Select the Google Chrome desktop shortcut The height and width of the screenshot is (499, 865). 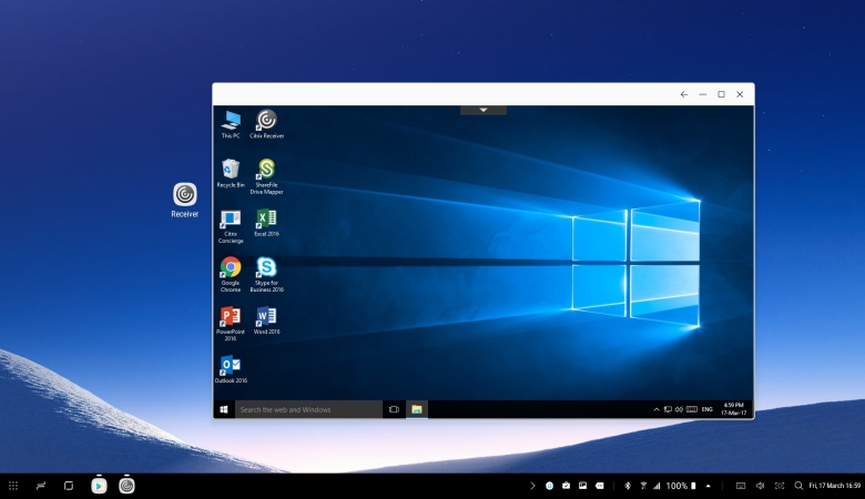click(230, 268)
